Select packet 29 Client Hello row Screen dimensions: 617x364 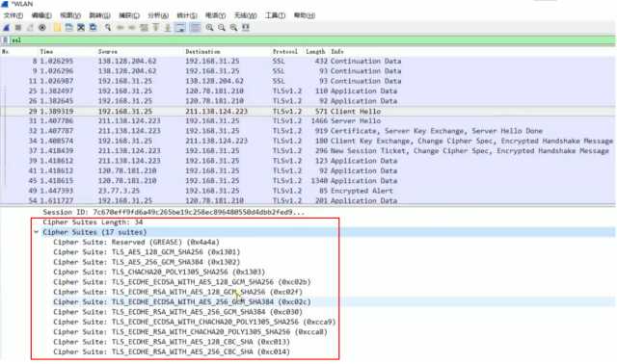point(308,112)
